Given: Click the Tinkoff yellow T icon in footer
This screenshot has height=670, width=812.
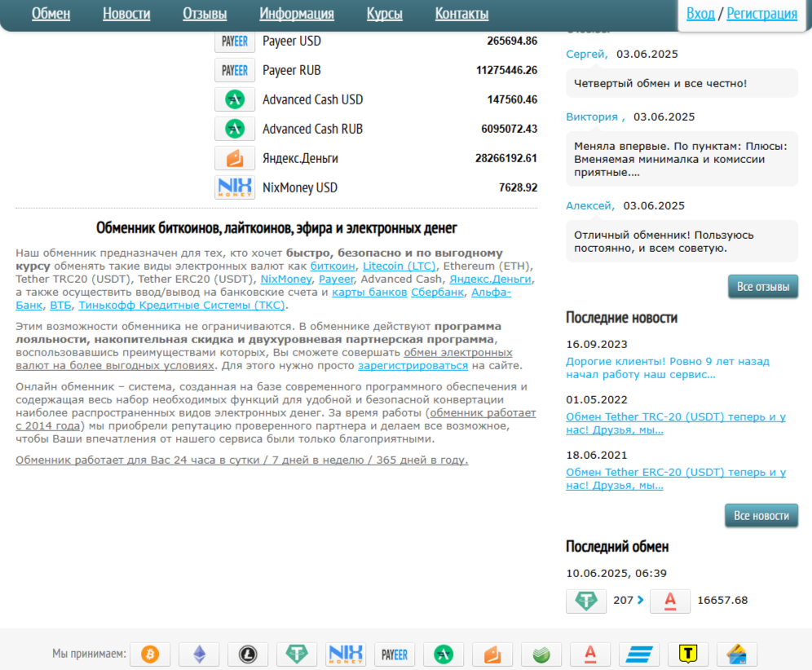Looking at the screenshot, I should [688, 655].
